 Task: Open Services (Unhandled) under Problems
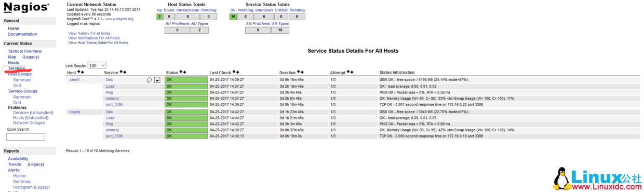33,113
